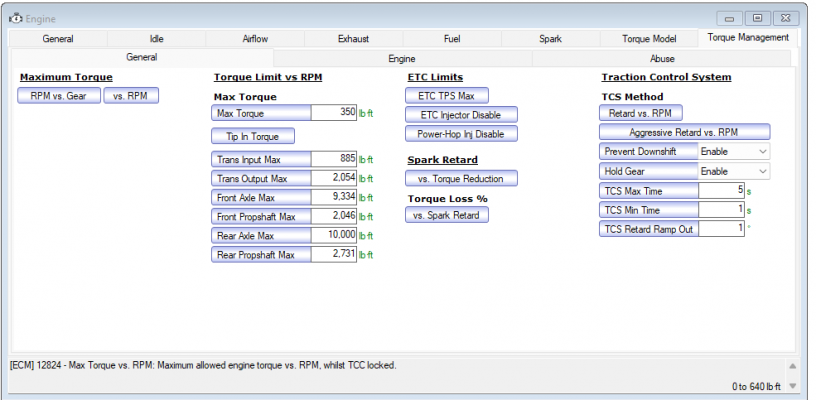Edit the TCS Min Time value
The image size is (816, 400).
(x=721, y=210)
